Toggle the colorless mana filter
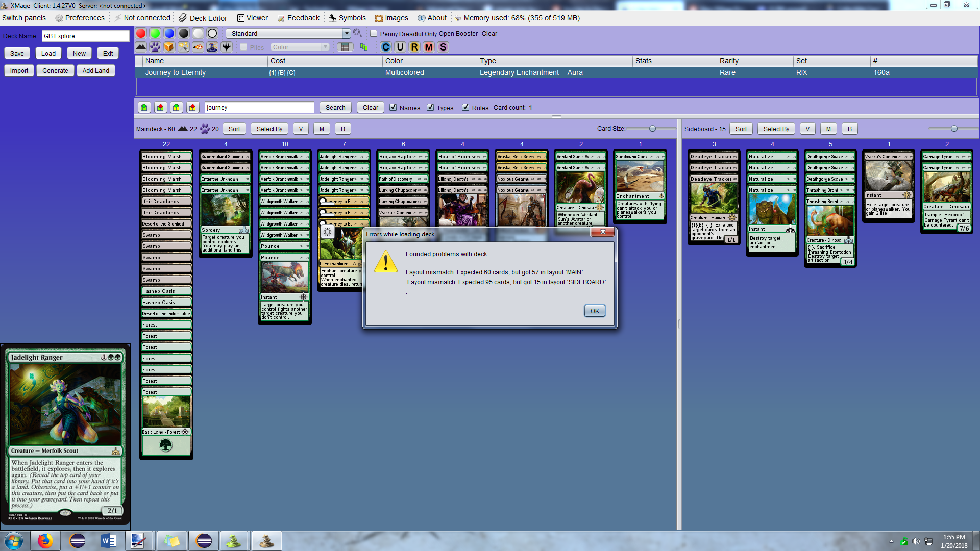Screen dimensions: 980x551 212,33
